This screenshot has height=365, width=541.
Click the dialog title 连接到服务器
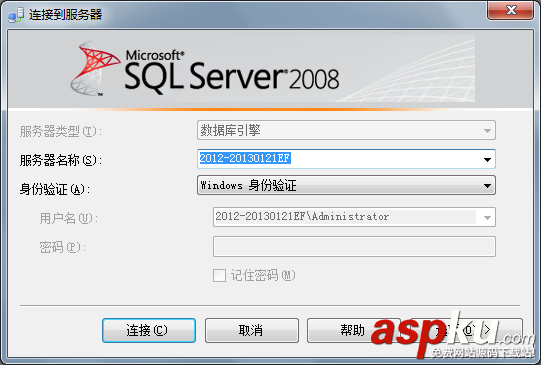coord(66,15)
